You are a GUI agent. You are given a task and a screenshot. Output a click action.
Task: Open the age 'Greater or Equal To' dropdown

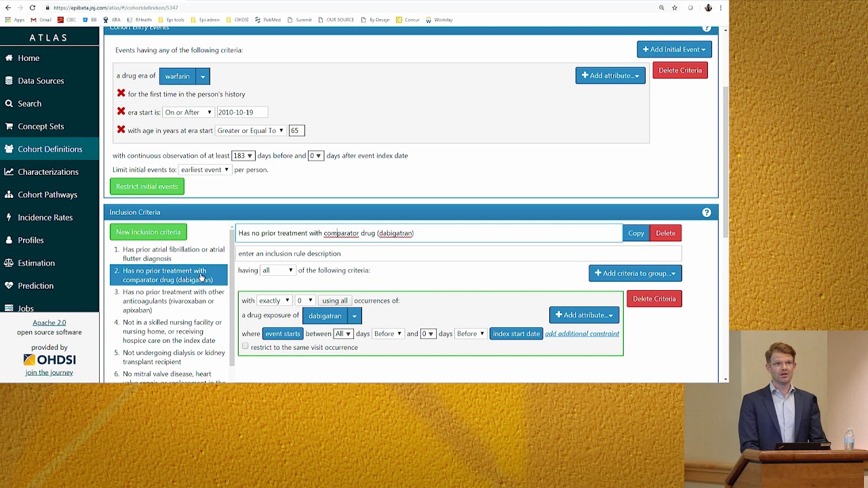tap(250, 131)
